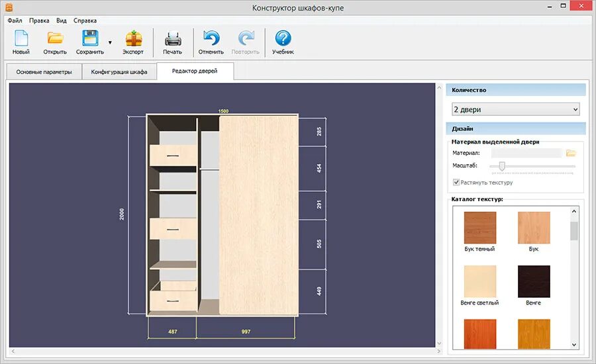Open the Справка menu
Screen dimensions: 596x364
pyautogui.click(x=85, y=21)
